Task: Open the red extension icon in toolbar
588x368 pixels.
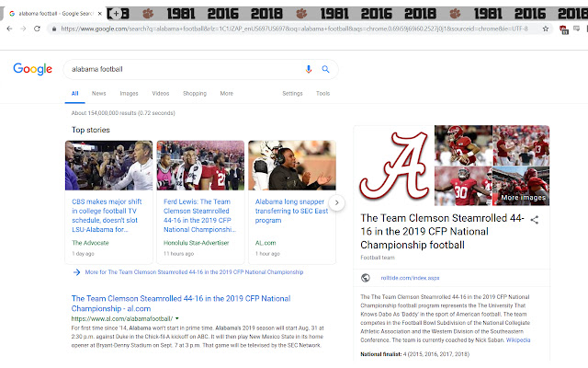Action: pos(564,29)
